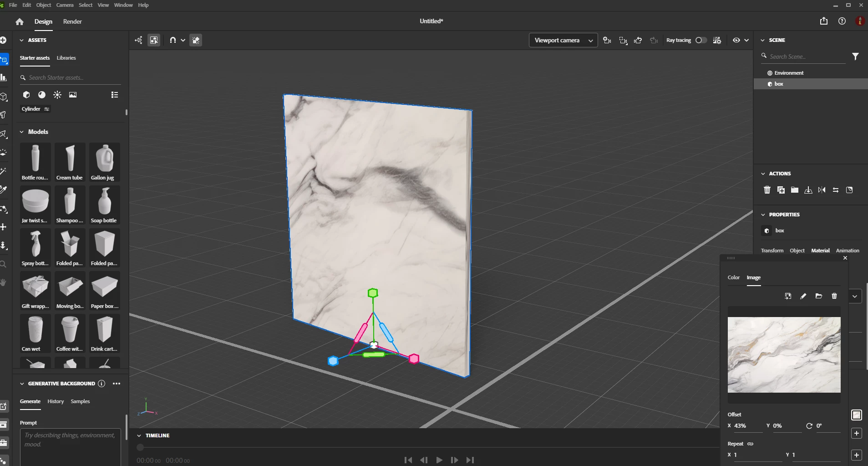
Task: Collapse the PROPERTIES panel
Action: click(x=763, y=215)
